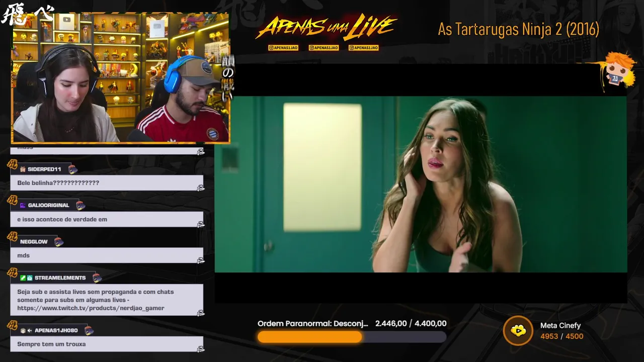Click the purple badge beside GALIOORIGINAL
This screenshot has width=644, height=362.
(23, 206)
